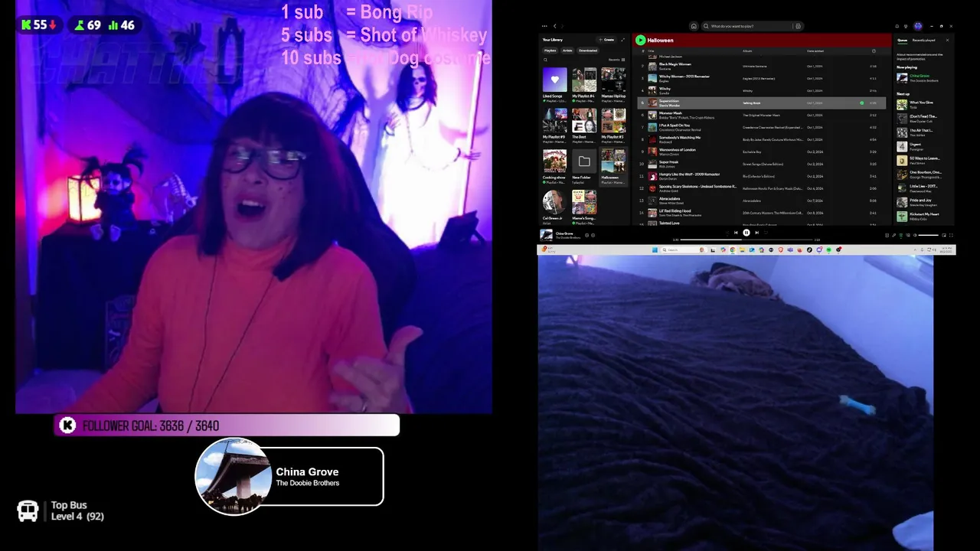Switch to Recently played tab
Viewport: 980px width, 551px height.
[923, 40]
